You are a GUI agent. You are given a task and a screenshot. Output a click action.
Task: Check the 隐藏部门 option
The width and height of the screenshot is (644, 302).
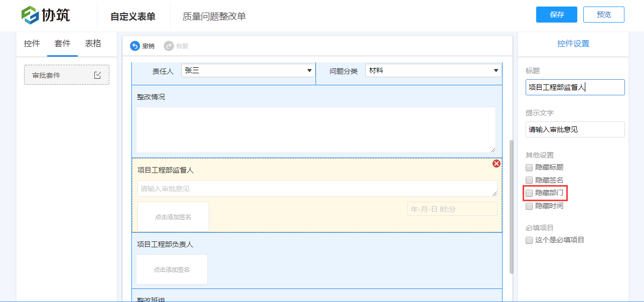[x=529, y=193]
